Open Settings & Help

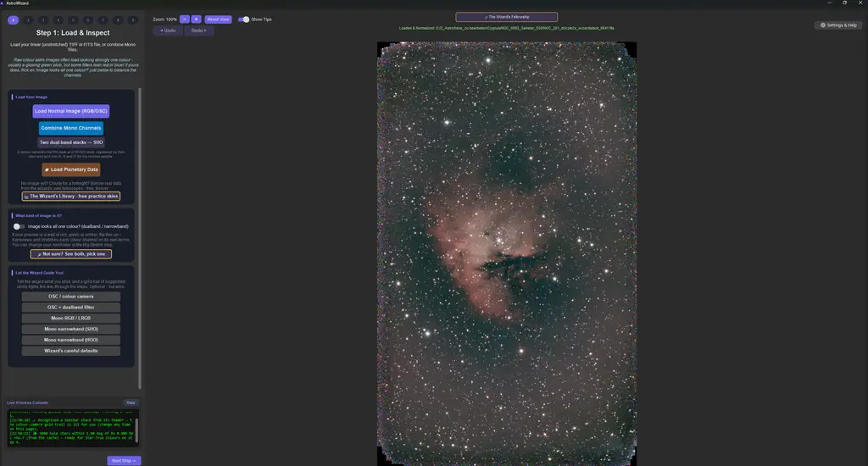[838, 25]
